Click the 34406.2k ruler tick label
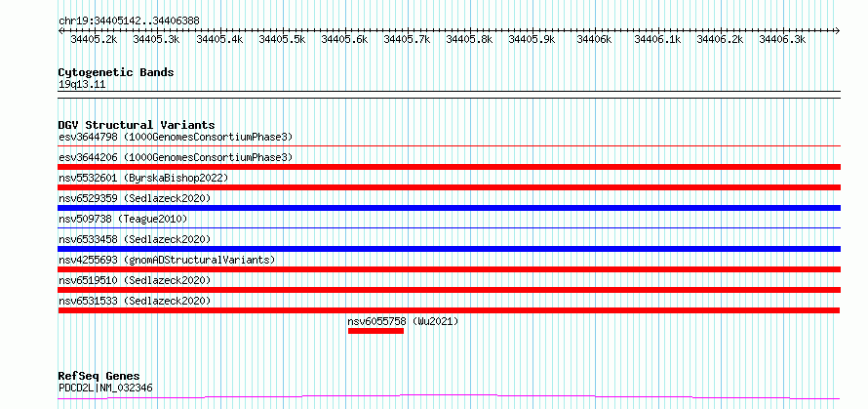The image size is (868, 409). click(x=720, y=39)
